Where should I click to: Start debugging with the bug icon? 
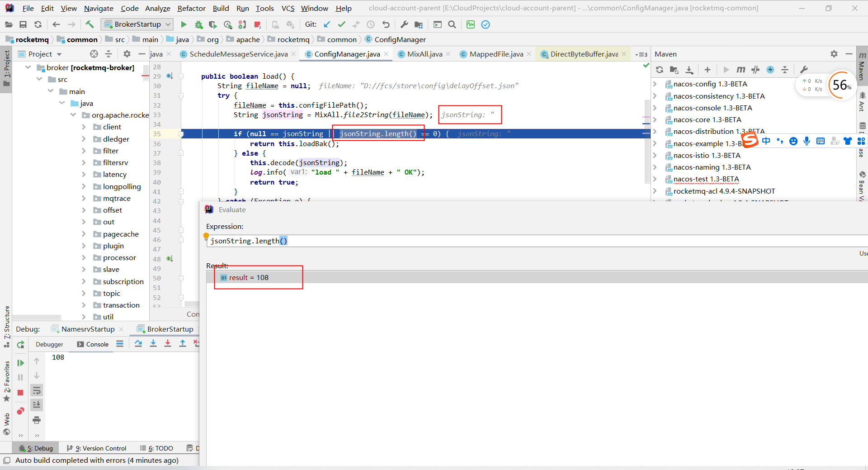point(198,24)
